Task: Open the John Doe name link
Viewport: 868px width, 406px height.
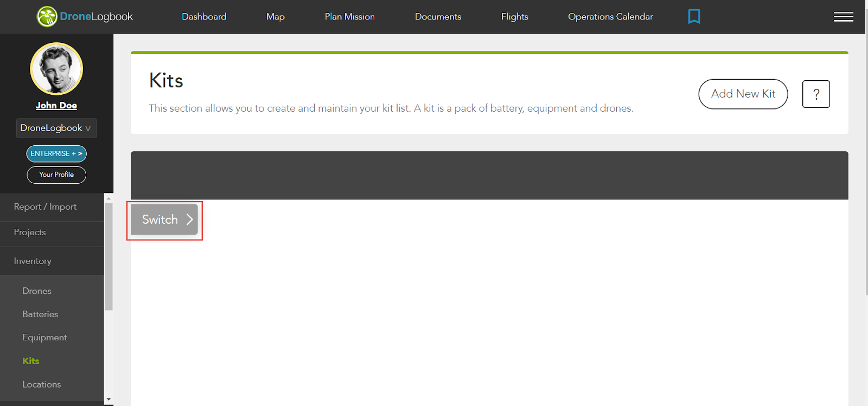Action: pyautogui.click(x=56, y=105)
